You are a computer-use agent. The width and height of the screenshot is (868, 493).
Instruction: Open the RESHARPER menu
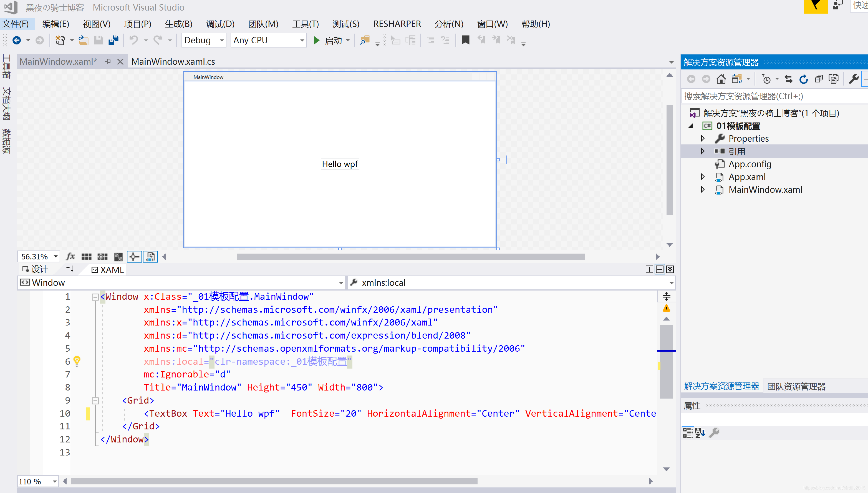point(397,24)
